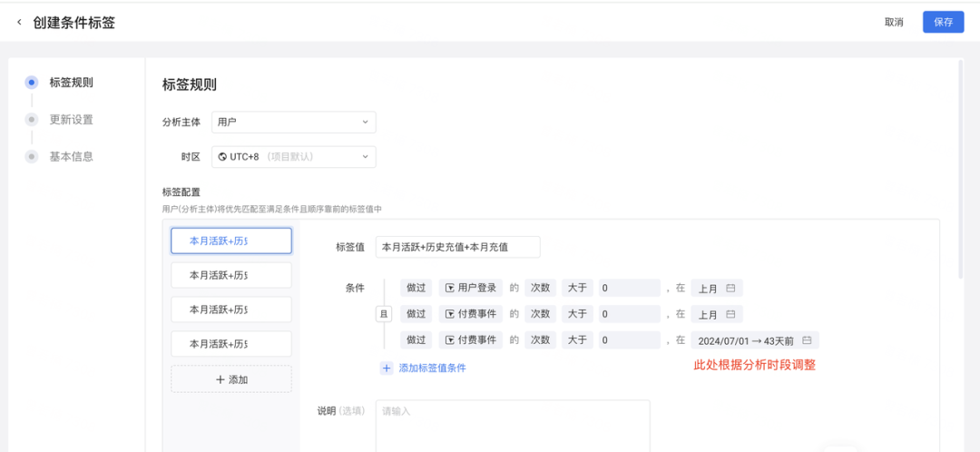
Task: Select the first 本月活跃+历 tag value card
Action: pyautogui.click(x=231, y=241)
